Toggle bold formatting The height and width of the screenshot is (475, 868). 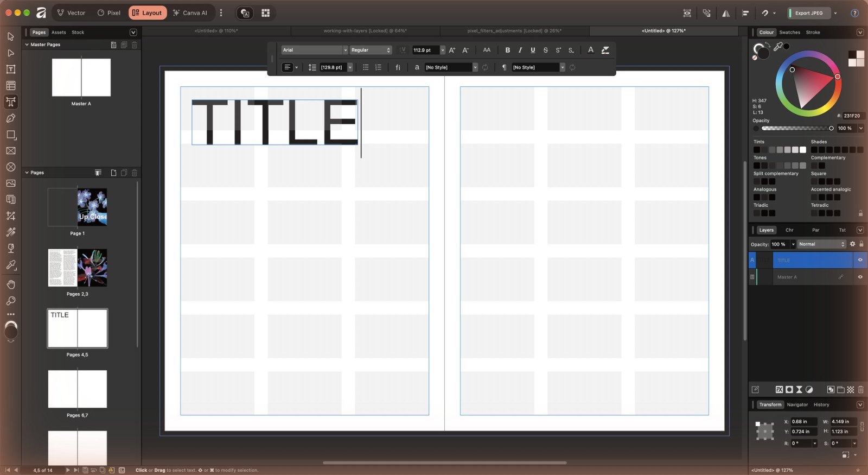click(508, 50)
